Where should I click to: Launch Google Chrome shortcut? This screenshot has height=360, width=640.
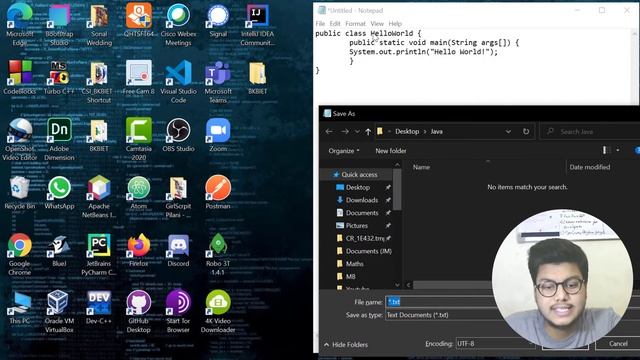(20, 254)
